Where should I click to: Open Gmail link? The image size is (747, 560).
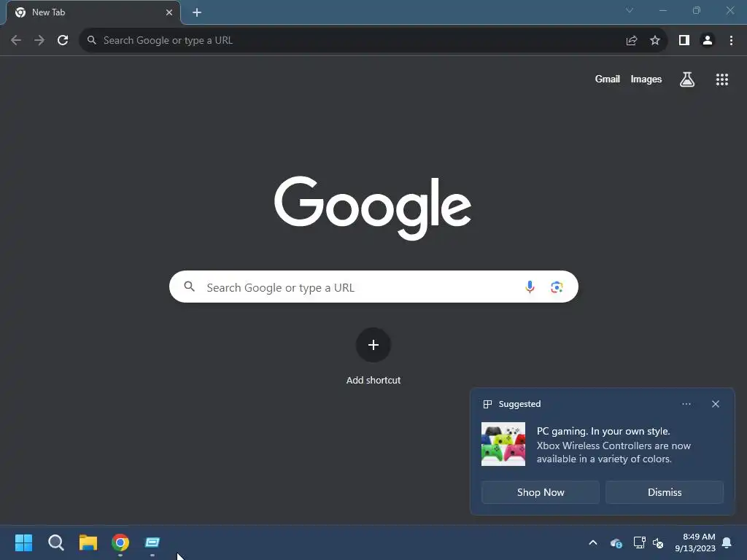608,79
